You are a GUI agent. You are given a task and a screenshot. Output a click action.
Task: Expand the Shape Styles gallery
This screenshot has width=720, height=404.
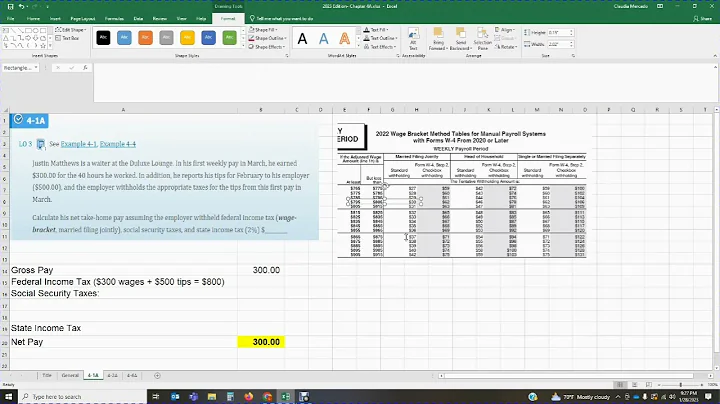(x=243, y=46)
